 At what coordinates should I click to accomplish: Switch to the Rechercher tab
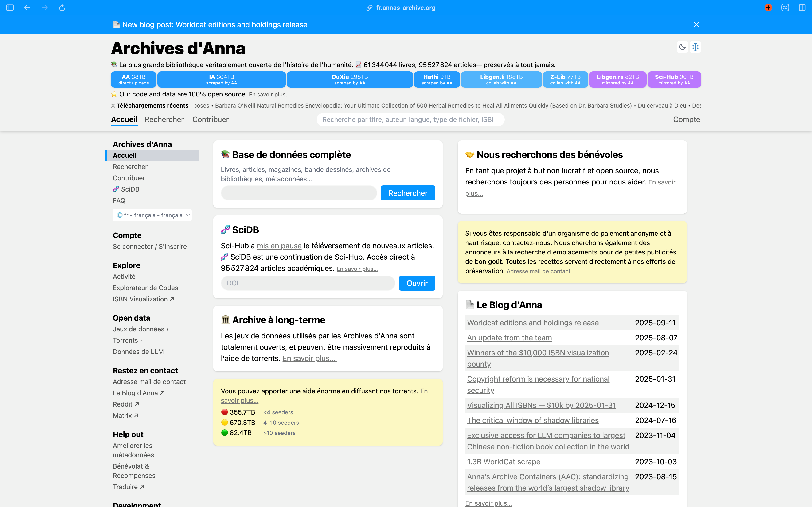[164, 119]
